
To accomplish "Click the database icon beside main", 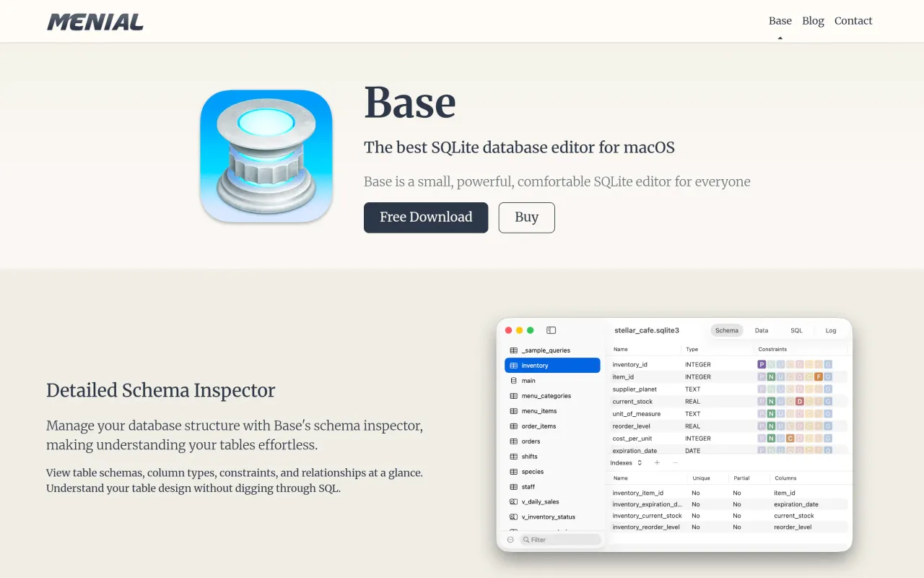I will pyautogui.click(x=514, y=381).
